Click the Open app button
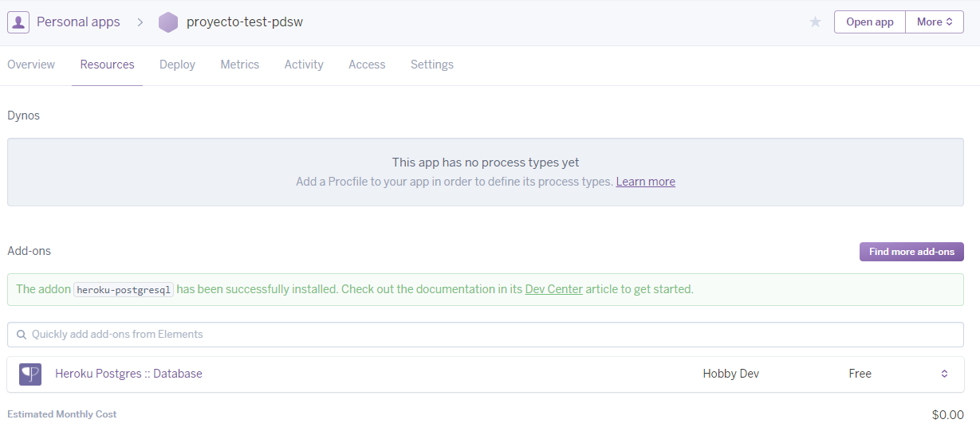Screen dimensions: 980x435 coord(870,22)
